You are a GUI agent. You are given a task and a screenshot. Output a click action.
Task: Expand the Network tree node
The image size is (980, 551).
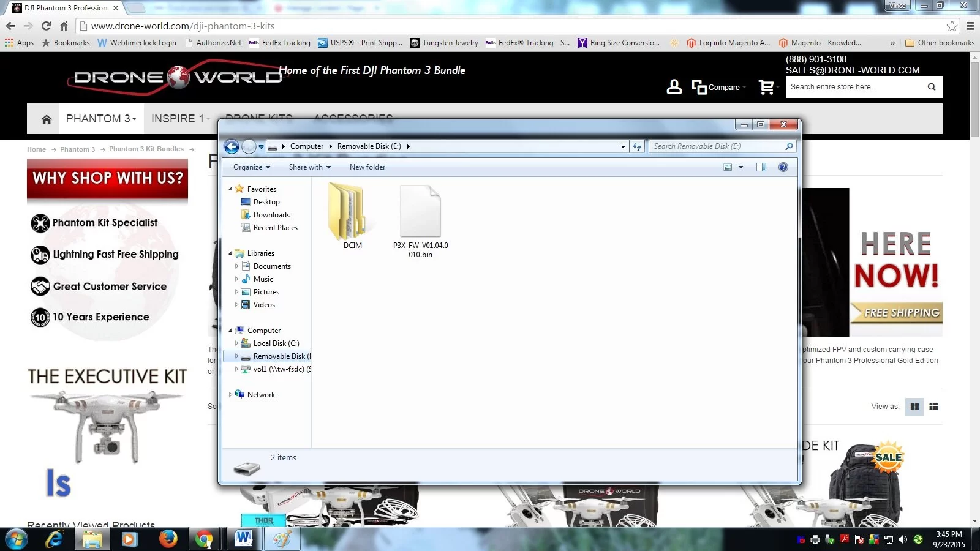[x=230, y=395]
